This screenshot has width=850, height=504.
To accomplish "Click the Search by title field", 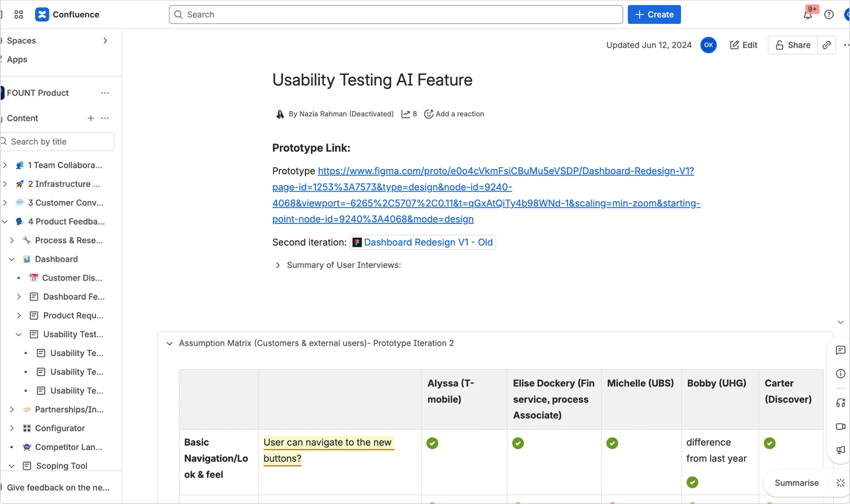I will click(x=57, y=142).
